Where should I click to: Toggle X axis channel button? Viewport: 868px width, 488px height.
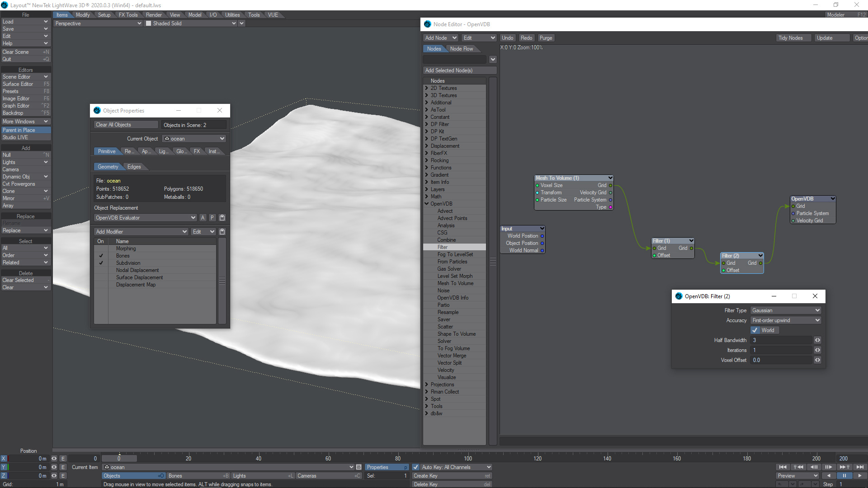(4, 459)
